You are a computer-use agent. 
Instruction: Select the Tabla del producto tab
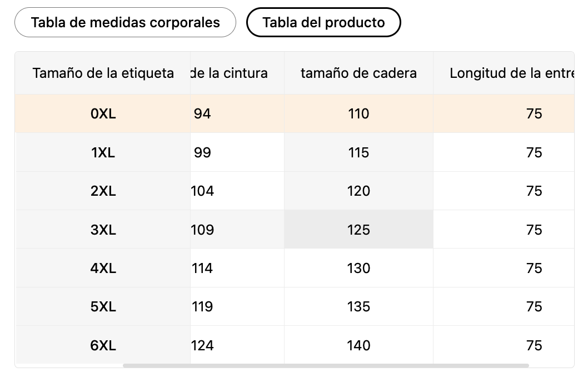(x=323, y=23)
